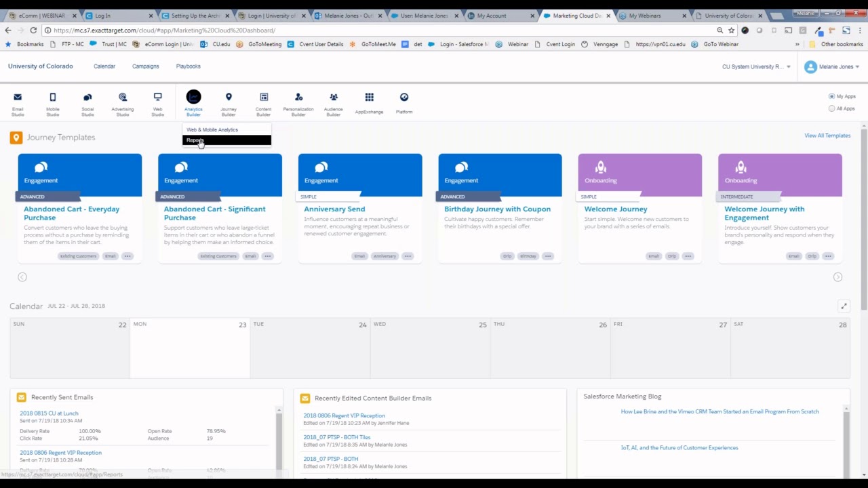The width and height of the screenshot is (868, 488).
Task: Click the Recently Edited Content Builder envelope icon
Action: pos(304,398)
